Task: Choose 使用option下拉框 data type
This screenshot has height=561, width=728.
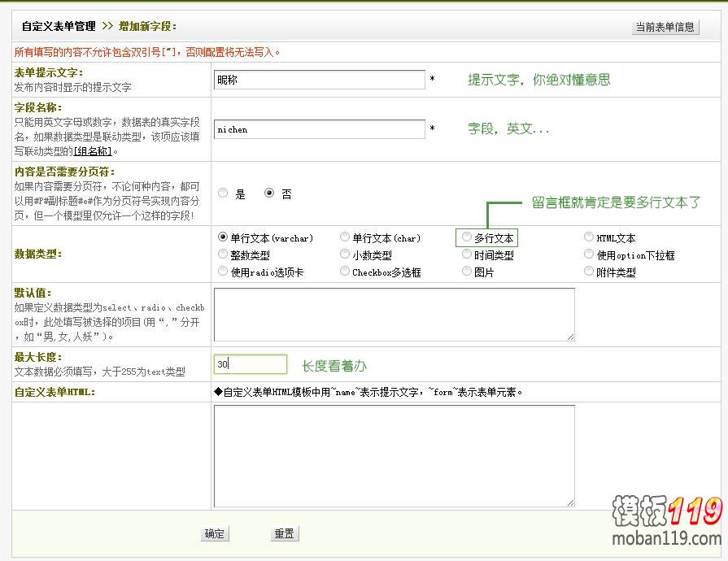Action: pyautogui.click(x=589, y=254)
